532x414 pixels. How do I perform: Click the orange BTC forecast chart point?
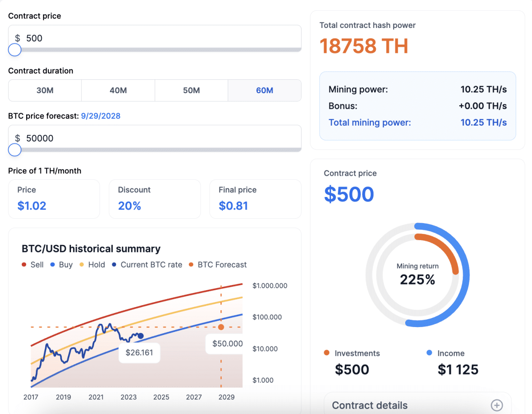[221, 327]
